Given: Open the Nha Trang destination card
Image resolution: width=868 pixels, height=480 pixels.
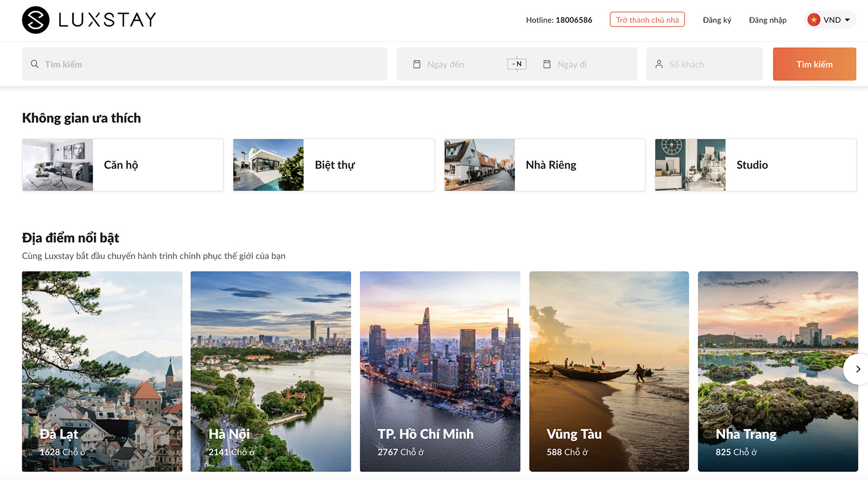Looking at the screenshot, I should (778, 371).
